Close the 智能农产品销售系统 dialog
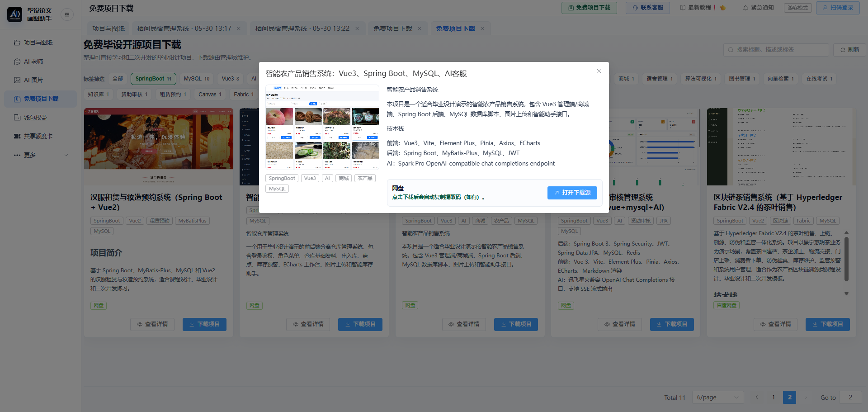 [599, 71]
